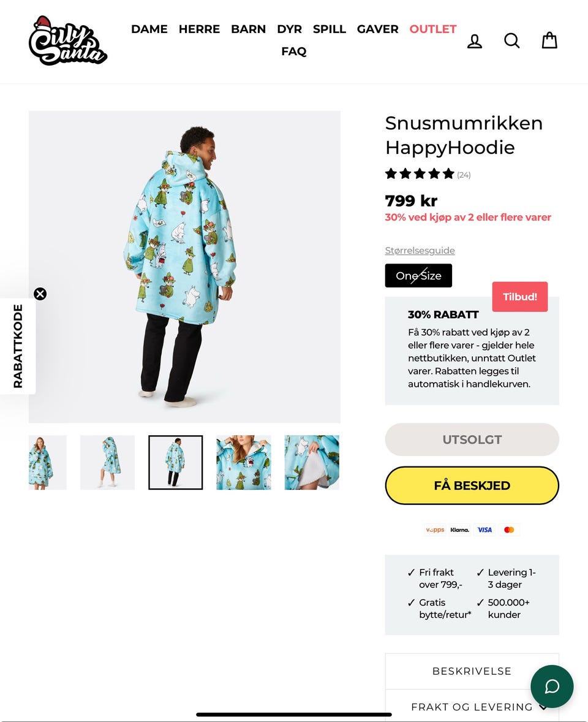This screenshot has width=588, height=722.
Task: Open the shopping bag cart
Action: pos(549,40)
